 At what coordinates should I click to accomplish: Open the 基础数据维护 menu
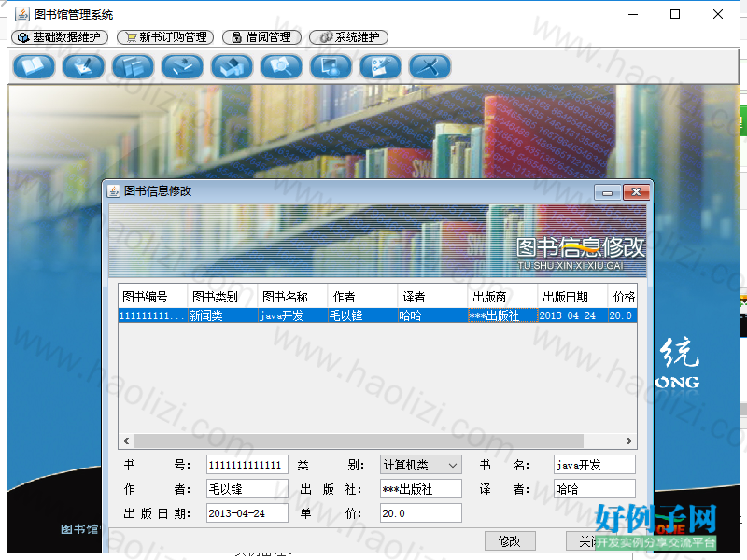[x=60, y=37]
